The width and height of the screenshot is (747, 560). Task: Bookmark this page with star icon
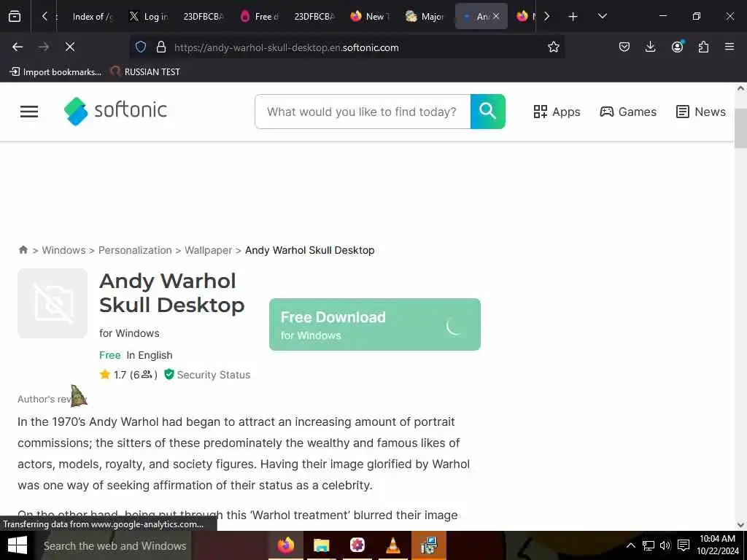553,47
